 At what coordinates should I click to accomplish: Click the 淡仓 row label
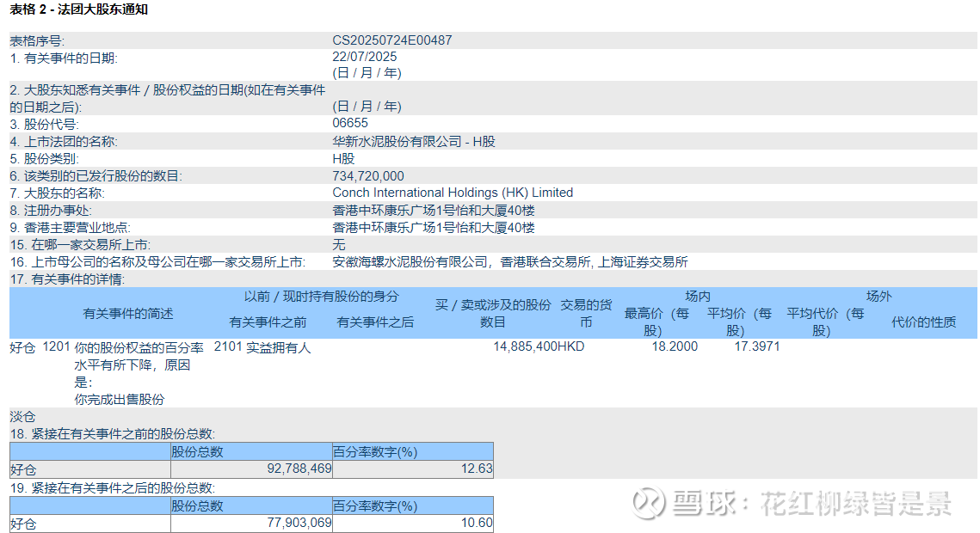pos(22,416)
